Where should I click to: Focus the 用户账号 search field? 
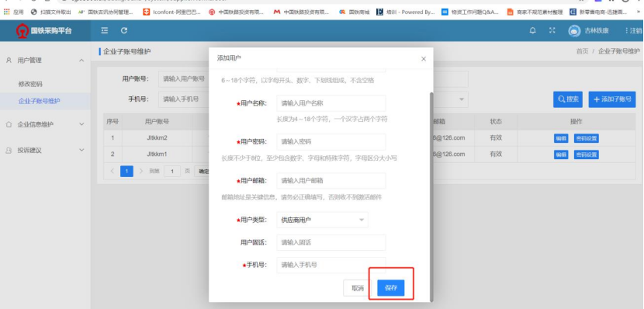[x=184, y=79]
